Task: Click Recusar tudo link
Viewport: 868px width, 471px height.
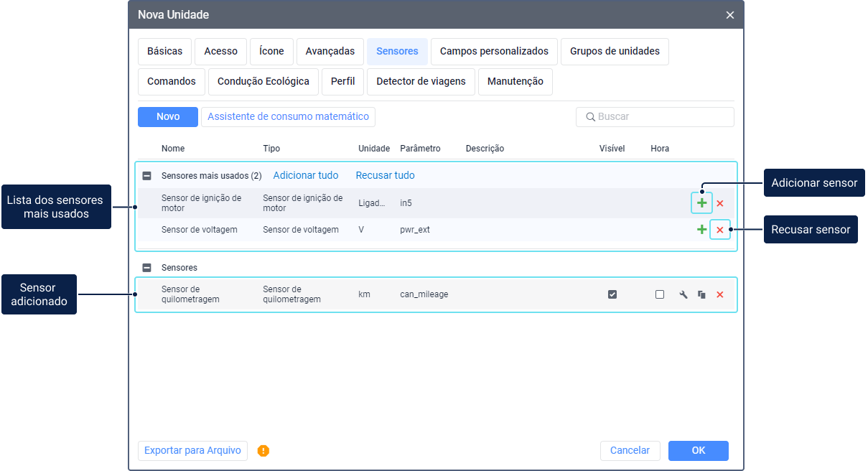Action: tap(385, 176)
